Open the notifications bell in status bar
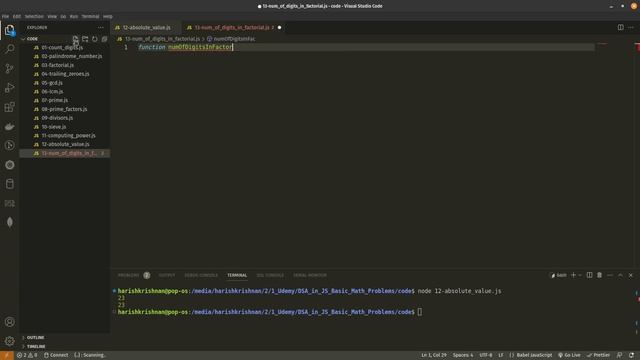 pos(631,355)
